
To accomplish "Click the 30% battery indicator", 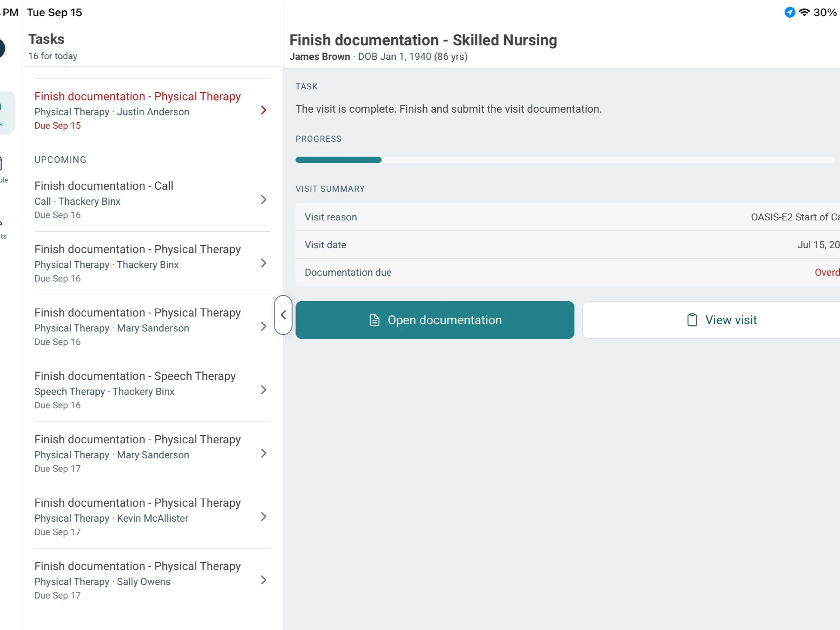I will 825,13.
